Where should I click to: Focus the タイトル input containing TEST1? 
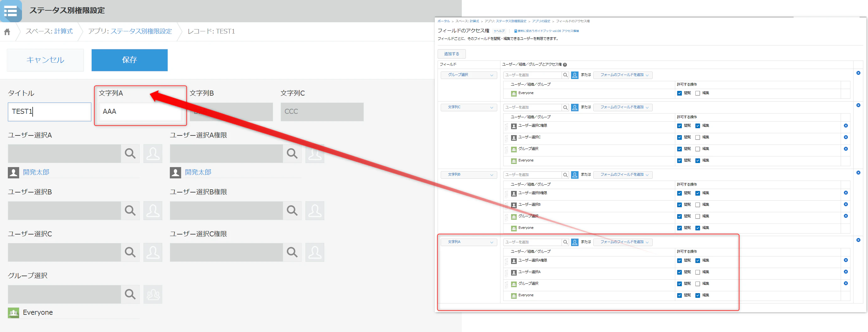pos(50,112)
